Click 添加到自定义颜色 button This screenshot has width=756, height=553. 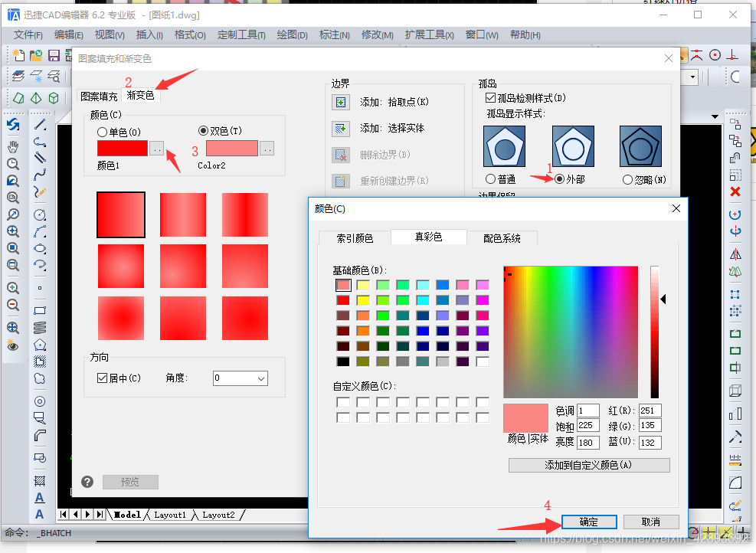tap(589, 465)
